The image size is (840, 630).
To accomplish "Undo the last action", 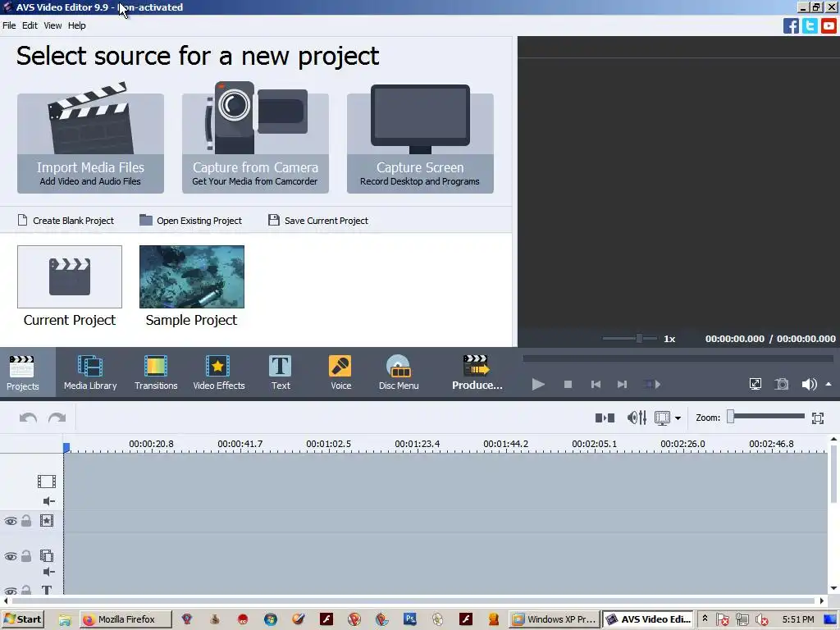I will pos(28,418).
